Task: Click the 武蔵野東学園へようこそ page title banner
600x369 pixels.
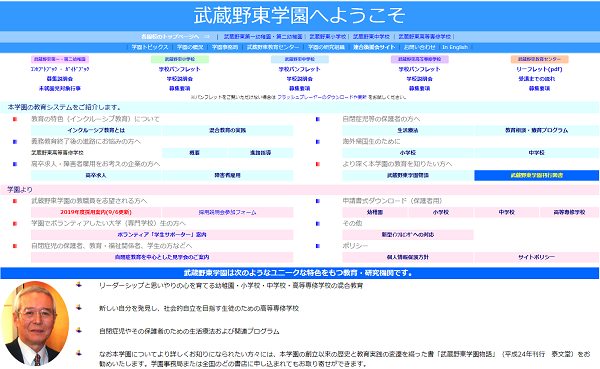Action: (x=300, y=16)
